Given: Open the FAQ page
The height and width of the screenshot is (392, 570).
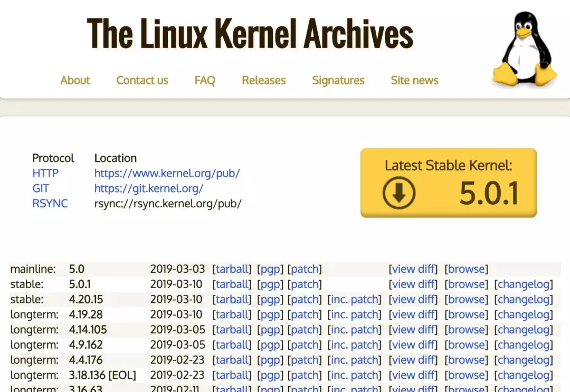Looking at the screenshot, I should click(205, 80).
